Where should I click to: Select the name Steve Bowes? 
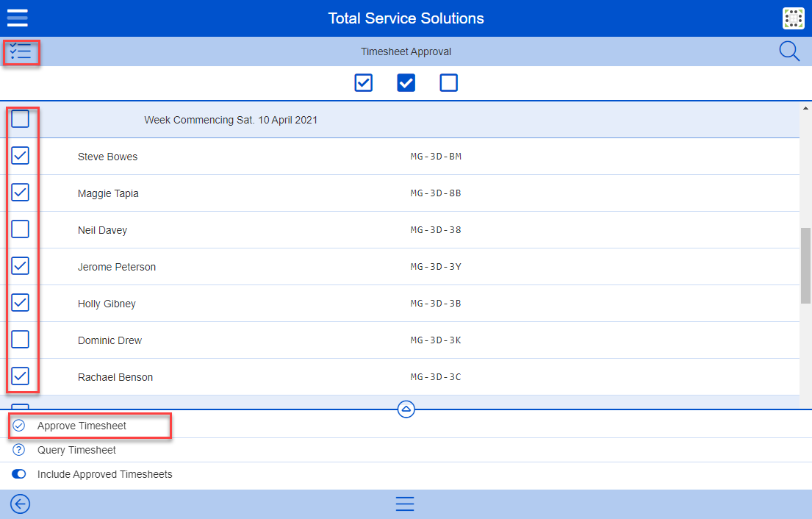[x=108, y=157]
